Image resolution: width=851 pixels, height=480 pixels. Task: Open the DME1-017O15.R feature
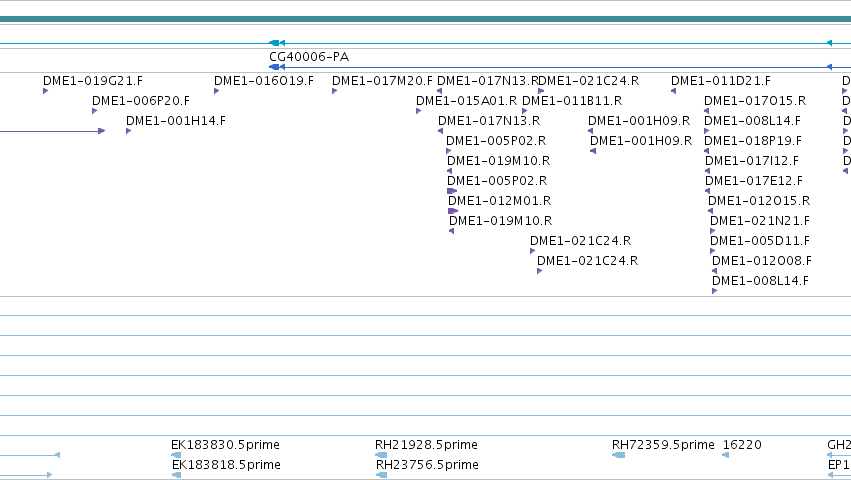pos(755,100)
